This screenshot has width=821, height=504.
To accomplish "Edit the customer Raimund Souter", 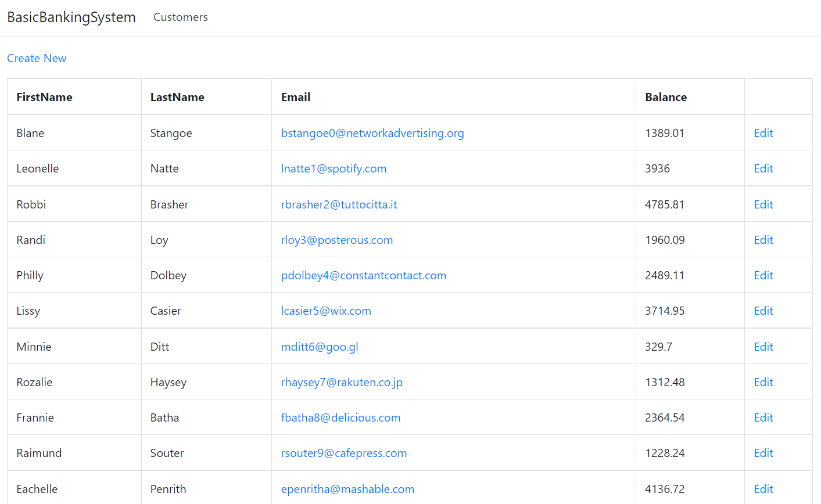I will (x=763, y=452).
